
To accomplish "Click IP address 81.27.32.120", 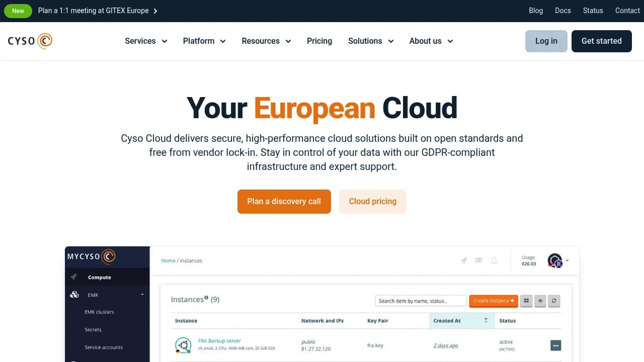I will pos(316,349).
